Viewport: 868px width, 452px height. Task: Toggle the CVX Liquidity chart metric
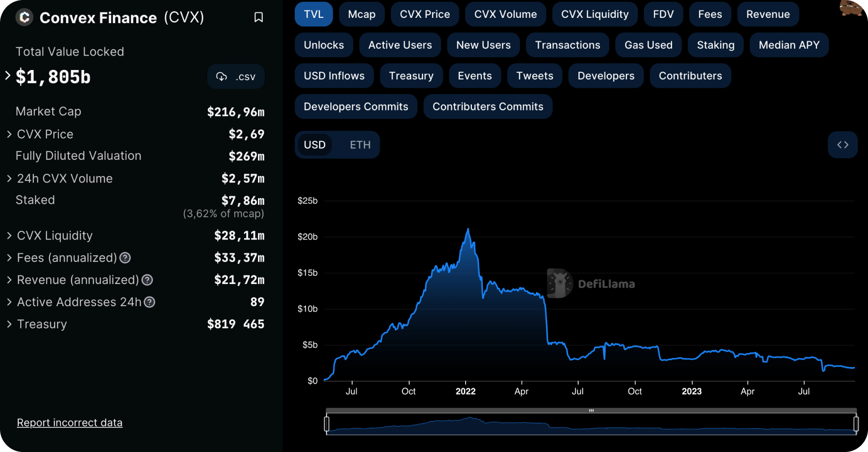(595, 14)
